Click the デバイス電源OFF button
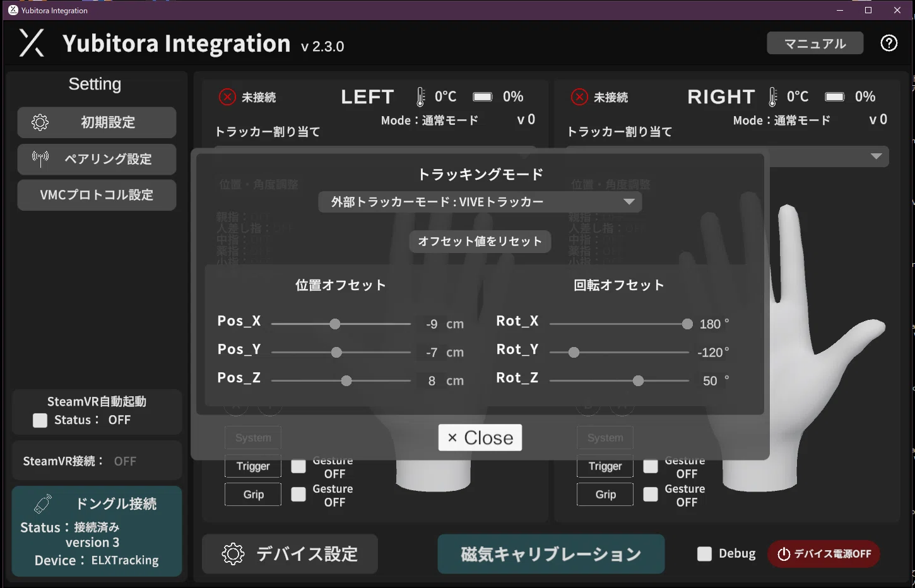Screen dimensions: 915x588 (x=824, y=554)
